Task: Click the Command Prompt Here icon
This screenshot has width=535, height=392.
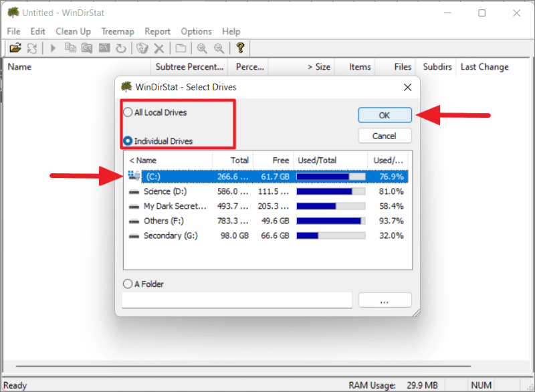Action: click(104, 48)
